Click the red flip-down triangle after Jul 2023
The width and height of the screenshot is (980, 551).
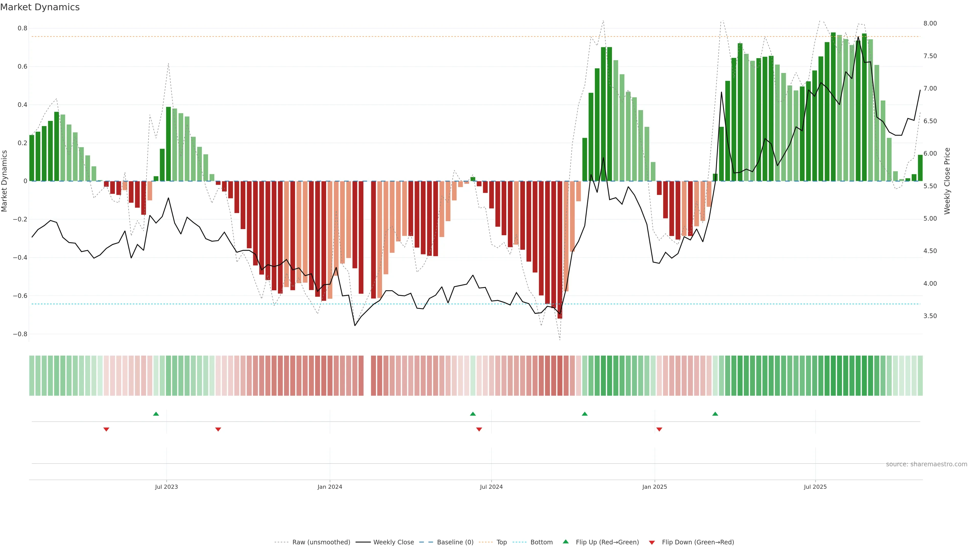218,429
